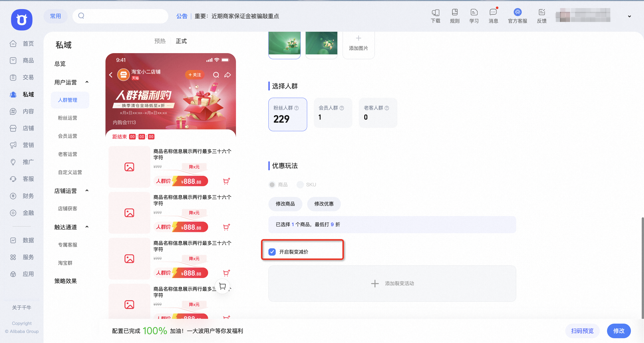Open 内容 in left sidebar
This screenshot has width=644, height=343.
pyautogui.click(x=22, y=111)
